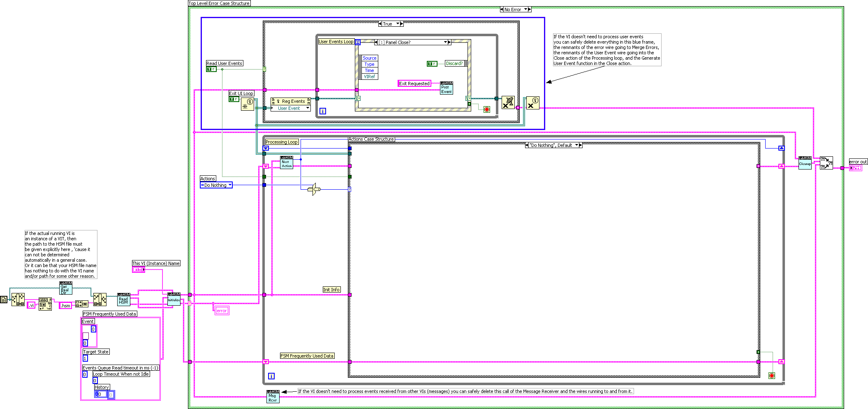The width and height of the screenshot is (868, 409).
Task: Open the No Error case selector dropdown
Action: click(x=525, y=9)
